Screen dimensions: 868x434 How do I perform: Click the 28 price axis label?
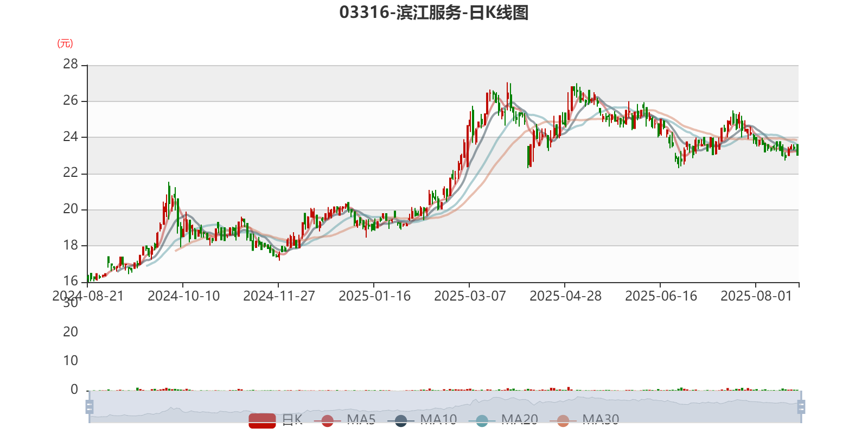point(71,64)
